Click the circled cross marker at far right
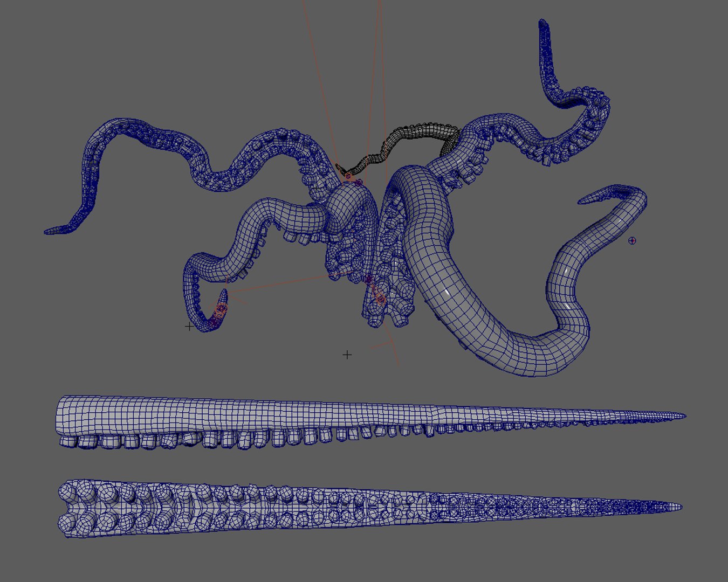Screen dimensions: 728x582 coord(632,241)
